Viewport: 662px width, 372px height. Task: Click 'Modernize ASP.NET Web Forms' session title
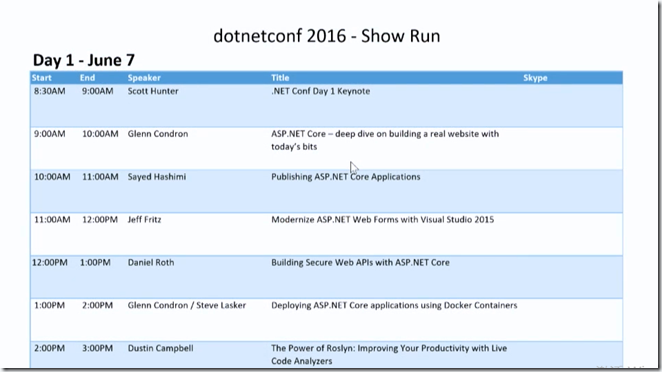383,220
